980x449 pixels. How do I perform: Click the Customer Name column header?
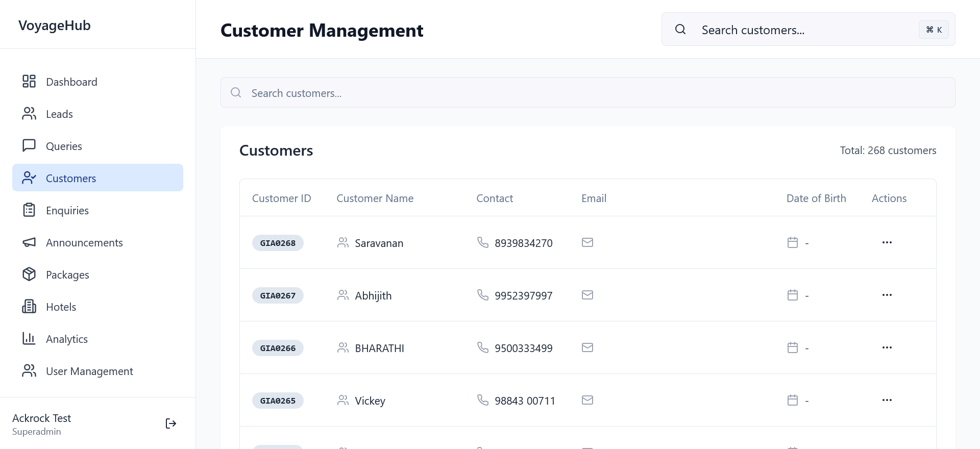[x=375, y=198]
